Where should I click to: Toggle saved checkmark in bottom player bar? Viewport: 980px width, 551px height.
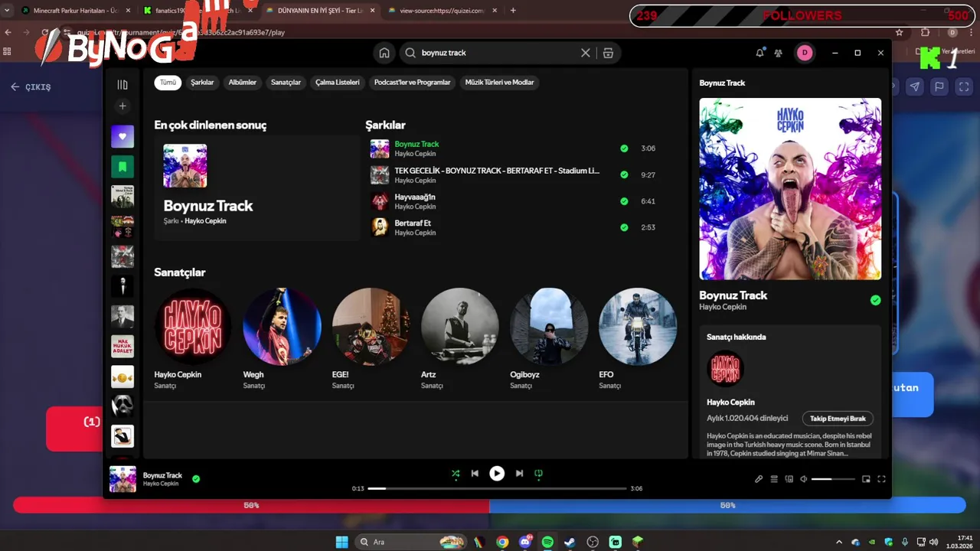pyautogui.click(x=196, y=479)
